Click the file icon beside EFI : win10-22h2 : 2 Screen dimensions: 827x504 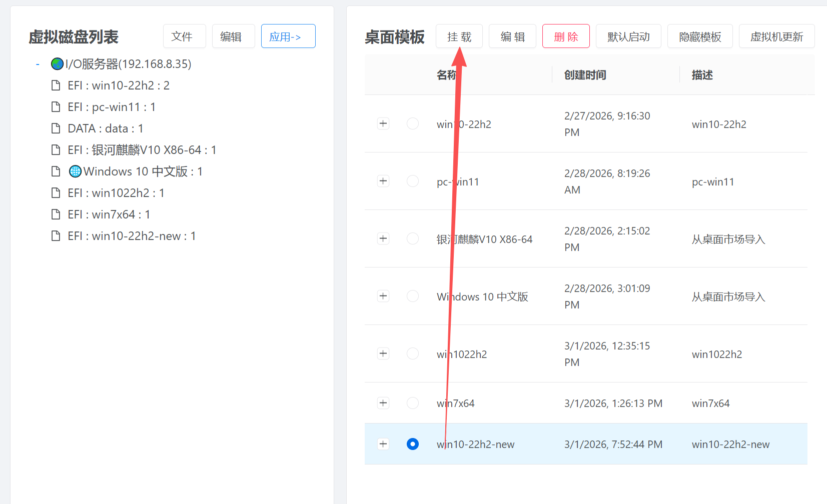click(x=56, y=85)
